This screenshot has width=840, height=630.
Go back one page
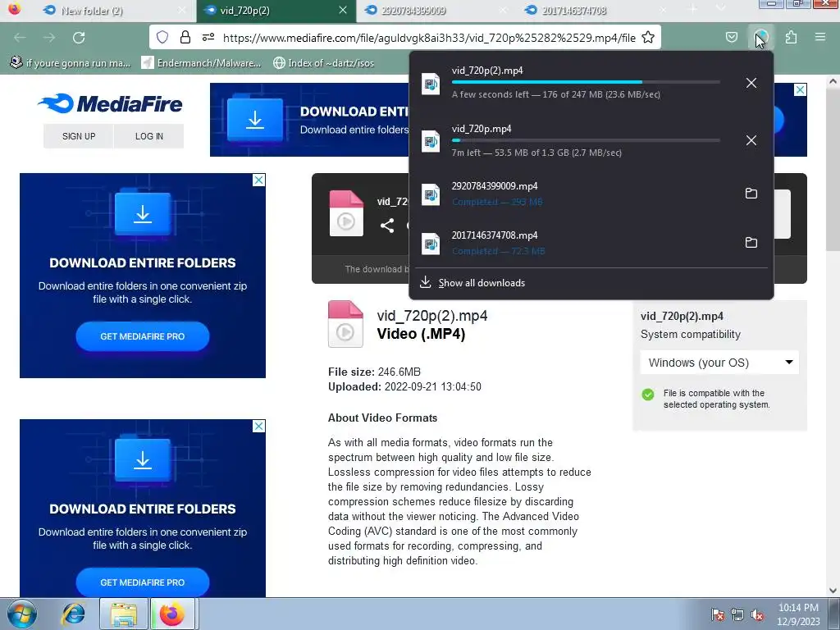20,38
